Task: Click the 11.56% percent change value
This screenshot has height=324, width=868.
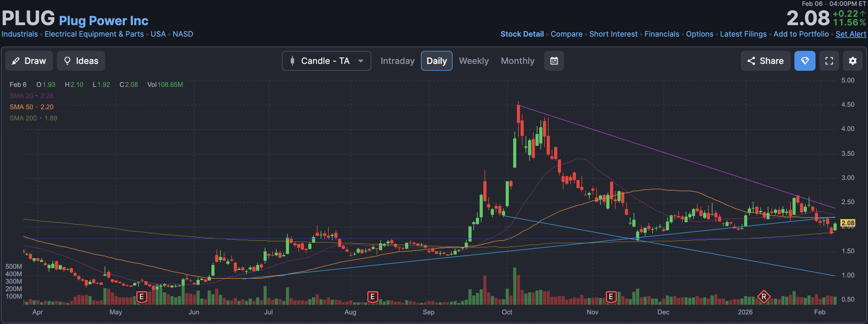Action: [x=849, y=23]
